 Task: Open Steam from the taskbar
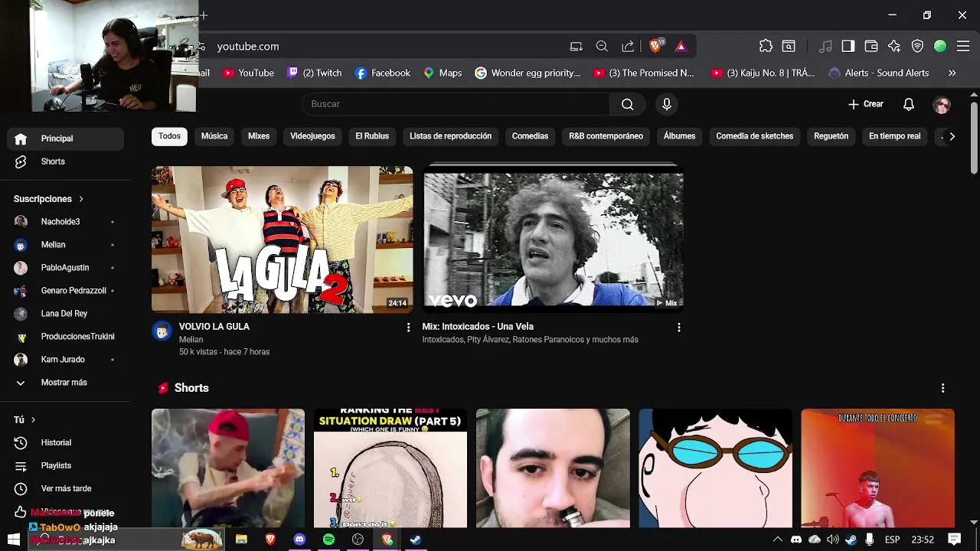coord(416,540)
